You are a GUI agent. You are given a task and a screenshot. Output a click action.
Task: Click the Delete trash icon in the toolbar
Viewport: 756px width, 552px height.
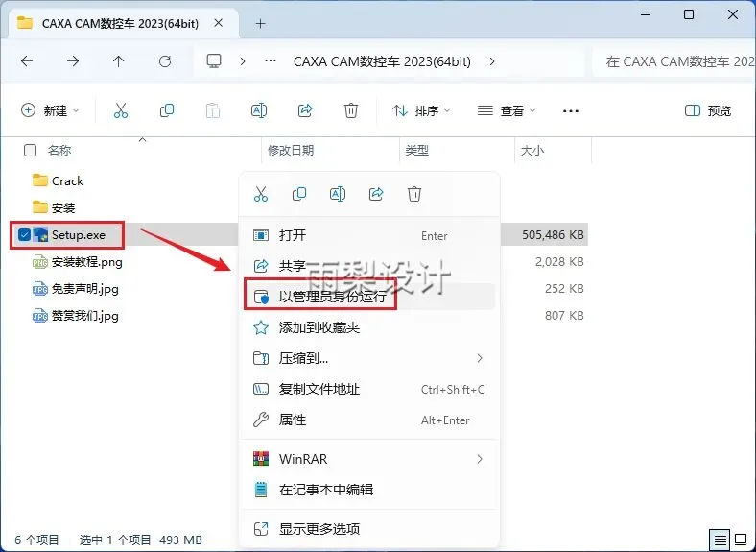[x=351, y=111]
